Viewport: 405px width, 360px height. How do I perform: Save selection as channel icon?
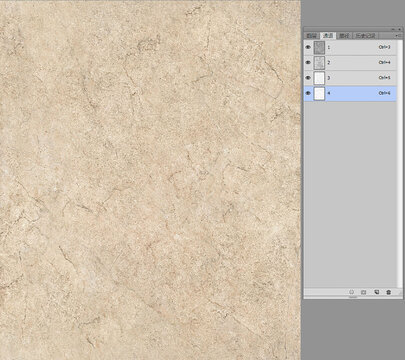click(364, 292)
